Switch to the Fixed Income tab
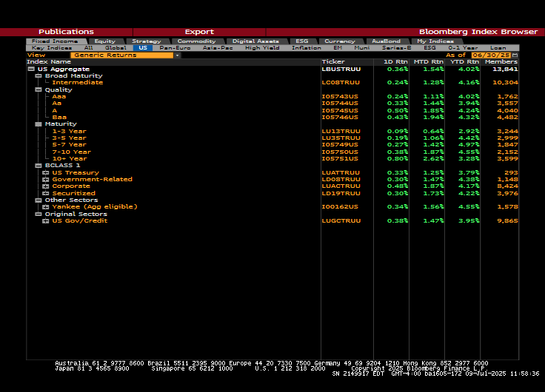This screenshot has height=392, width=545. point(55,41)
